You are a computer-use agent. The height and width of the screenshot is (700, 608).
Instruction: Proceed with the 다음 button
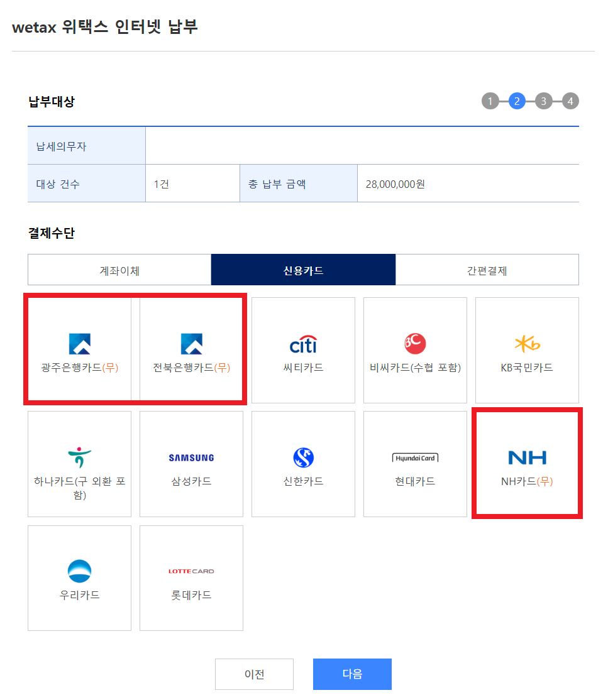tap(353, 674)
